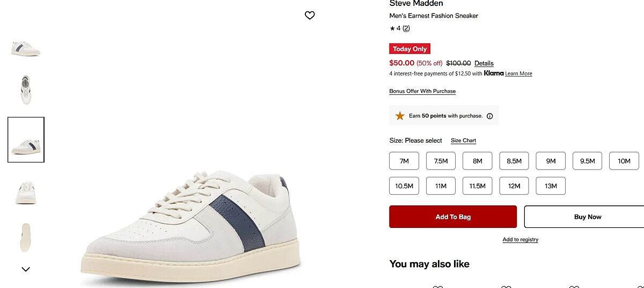Open the reviews count link (2)
644x288 pixels.
[406, 28]
